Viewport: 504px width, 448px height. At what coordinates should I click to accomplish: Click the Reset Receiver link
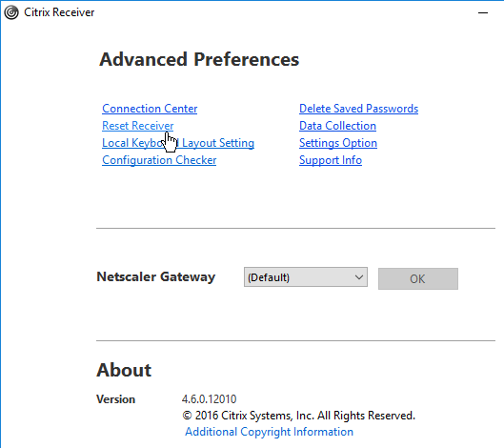point(137,126)
